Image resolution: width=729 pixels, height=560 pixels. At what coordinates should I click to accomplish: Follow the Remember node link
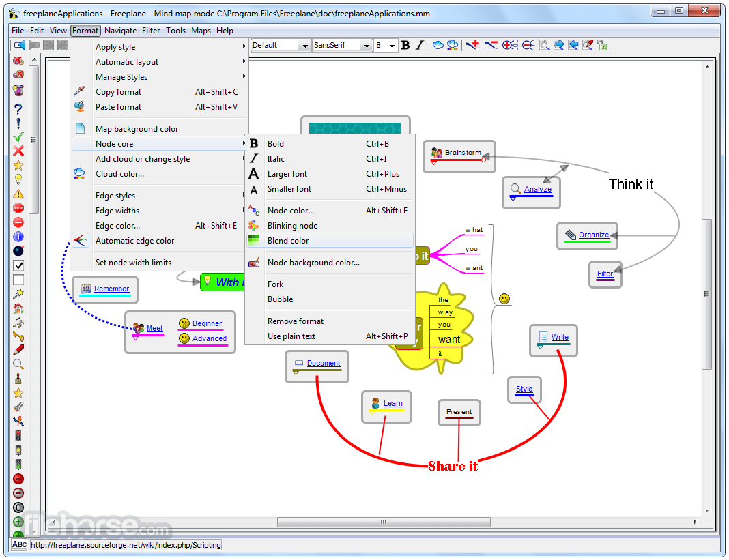pos(111,289)
